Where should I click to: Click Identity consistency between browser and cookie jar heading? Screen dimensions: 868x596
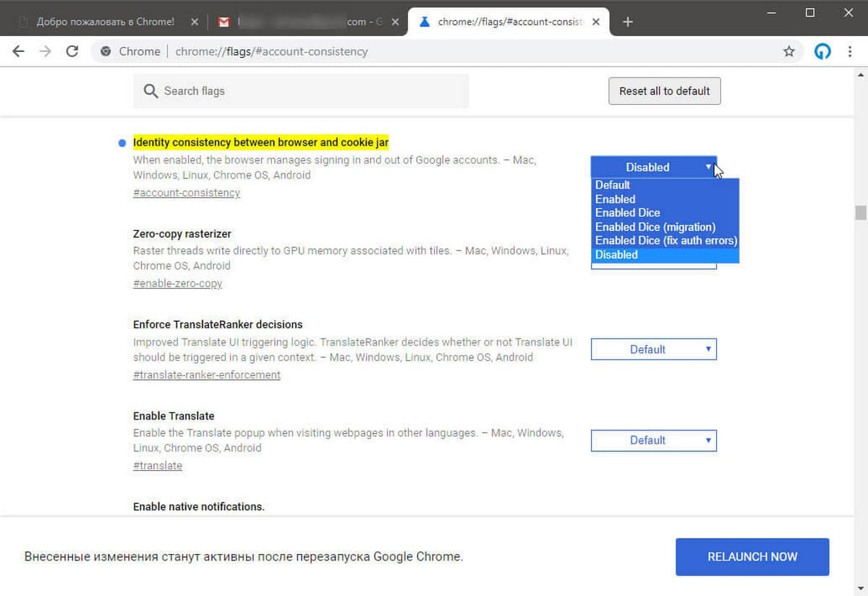pos(261,142)
